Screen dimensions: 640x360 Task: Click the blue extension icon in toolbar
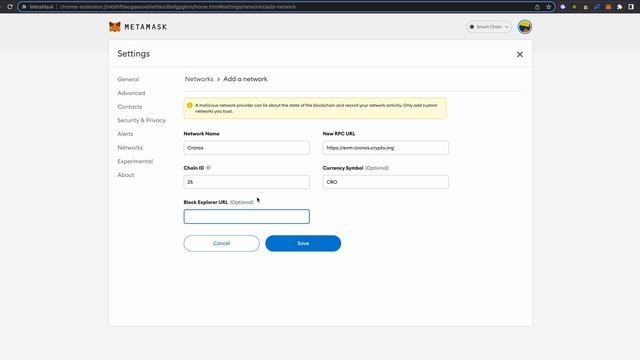[x=597, y=7]
